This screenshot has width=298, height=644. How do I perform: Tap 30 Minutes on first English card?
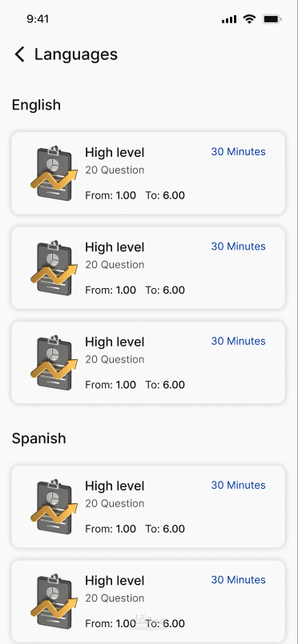[x=239, y=151]
